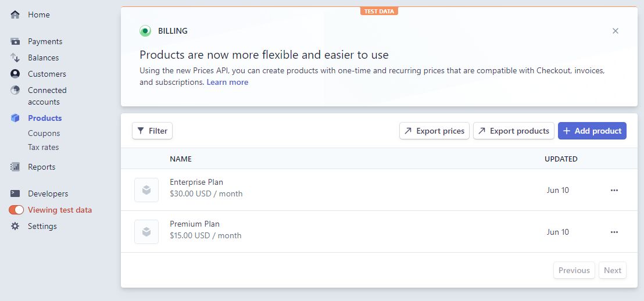Open the Premium Plan three-dot options menu

(614, 232)
